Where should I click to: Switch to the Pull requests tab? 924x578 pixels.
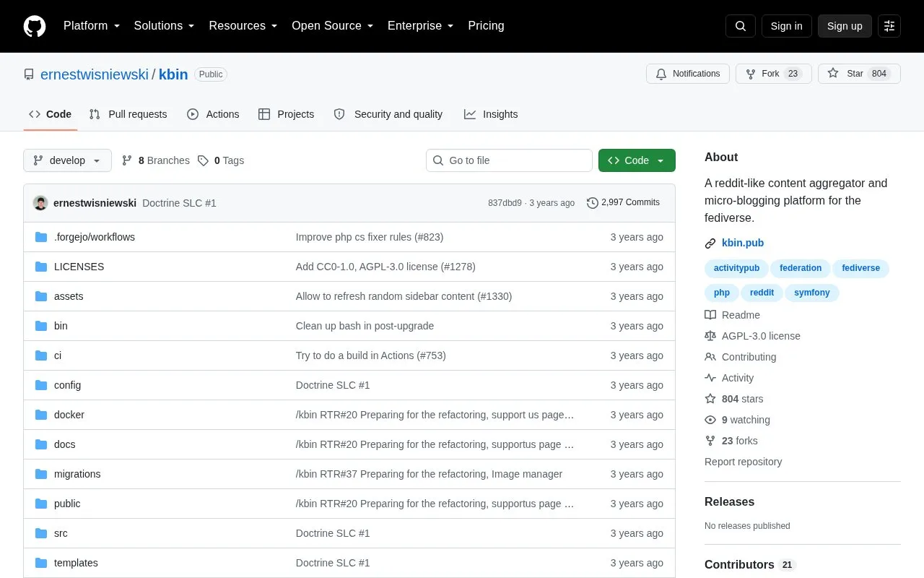[128, 114]
